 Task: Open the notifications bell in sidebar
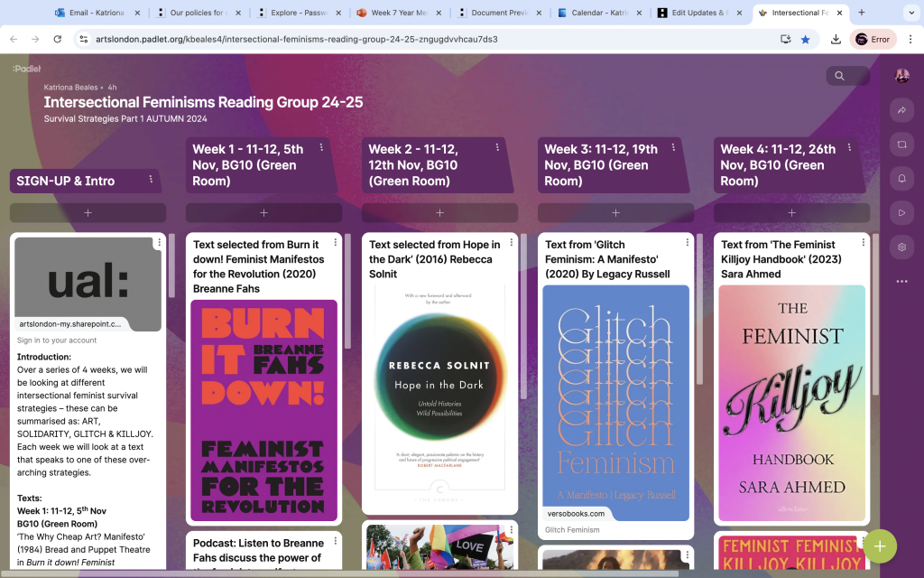coord(901,179)
